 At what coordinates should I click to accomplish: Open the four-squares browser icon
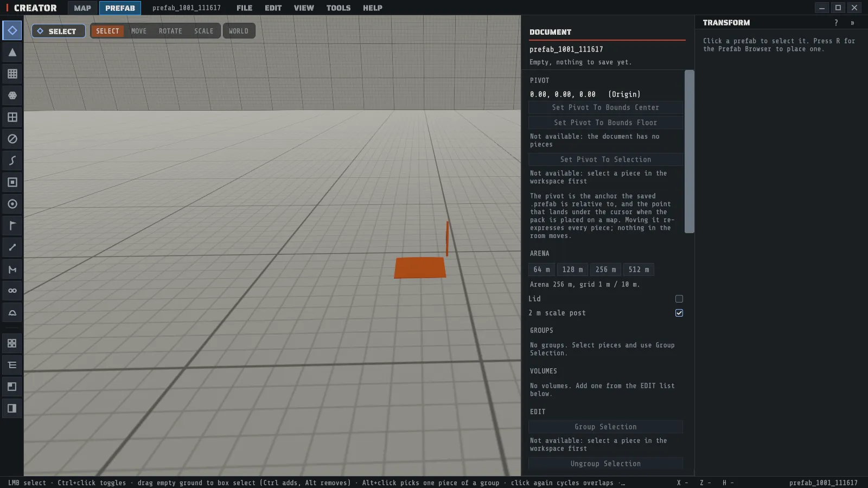pos(12,343)
